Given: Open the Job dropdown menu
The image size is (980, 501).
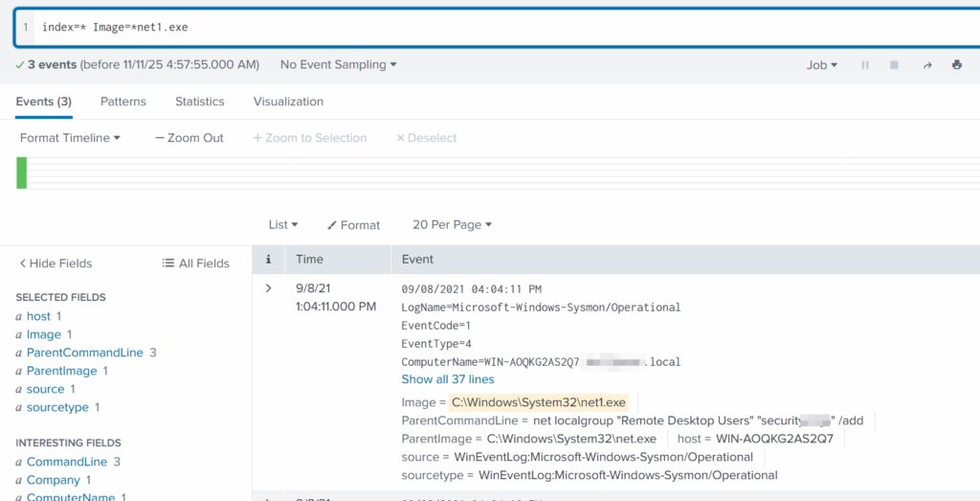Looking at the screenshot, I should point(822,65).
